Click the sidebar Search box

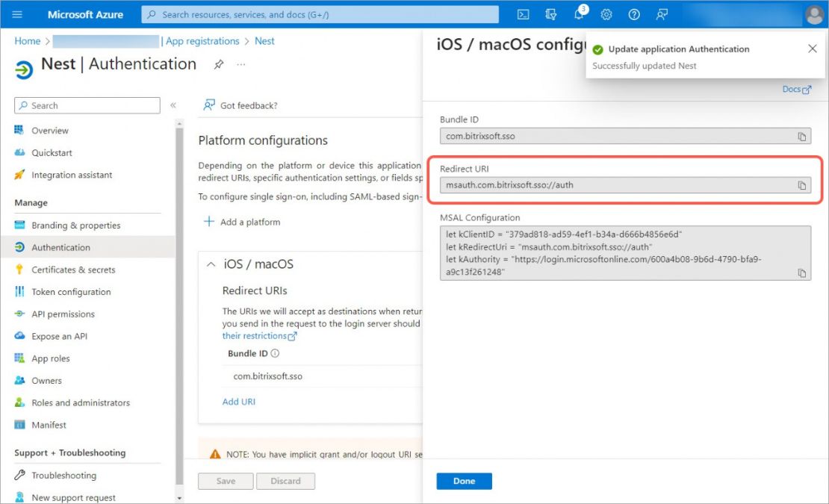(x=87, y=105)
